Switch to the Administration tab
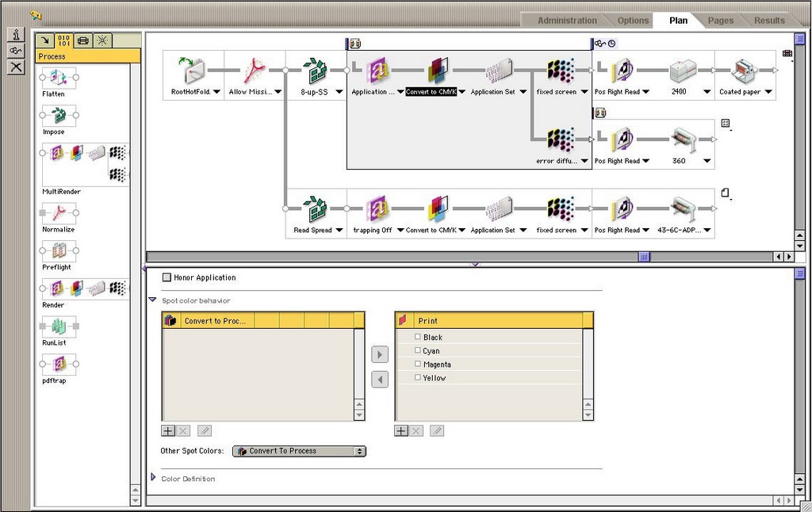The height and width of the screenshot is (512, 812). point(566,21)
